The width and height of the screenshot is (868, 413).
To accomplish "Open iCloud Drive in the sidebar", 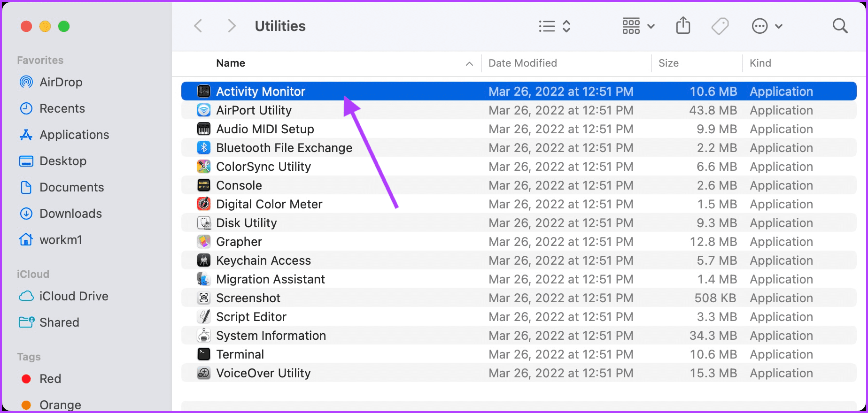I will (x=63, y=296).
